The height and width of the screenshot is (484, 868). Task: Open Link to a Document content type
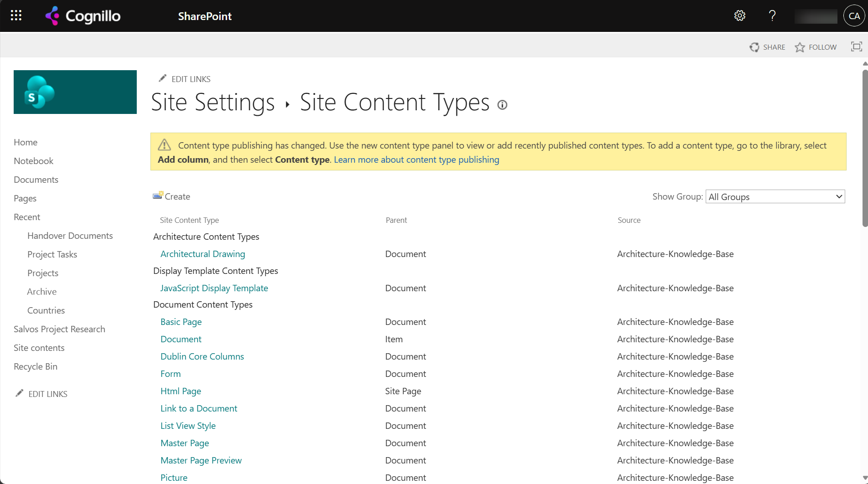199,408
